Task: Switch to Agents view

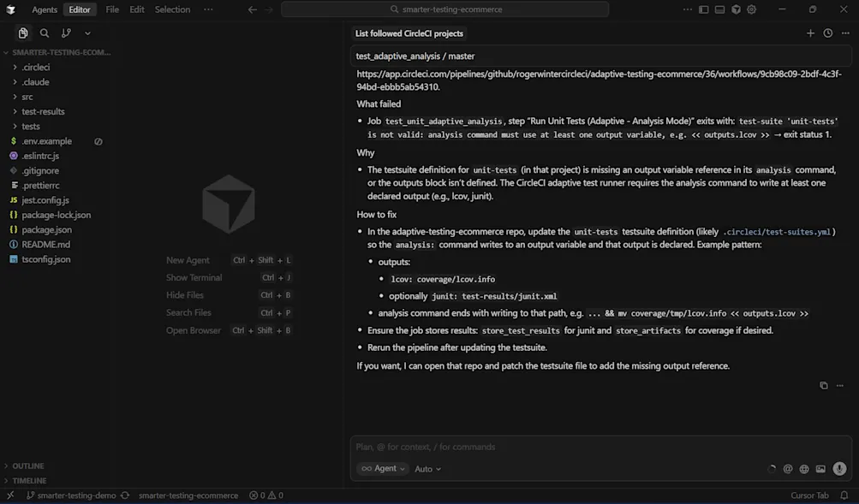Action: [x=45, y=9]
